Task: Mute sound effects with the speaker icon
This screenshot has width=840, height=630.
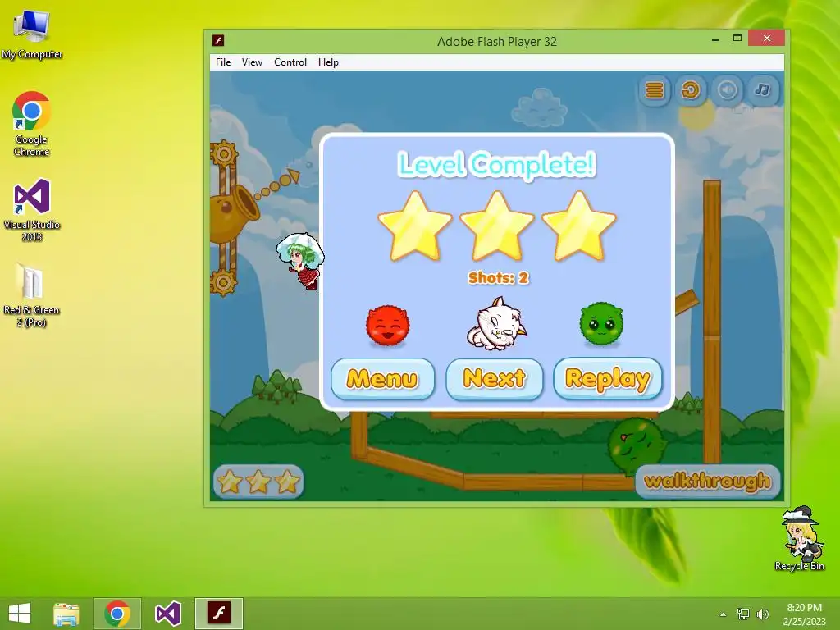Action: (x=727, y=90)
